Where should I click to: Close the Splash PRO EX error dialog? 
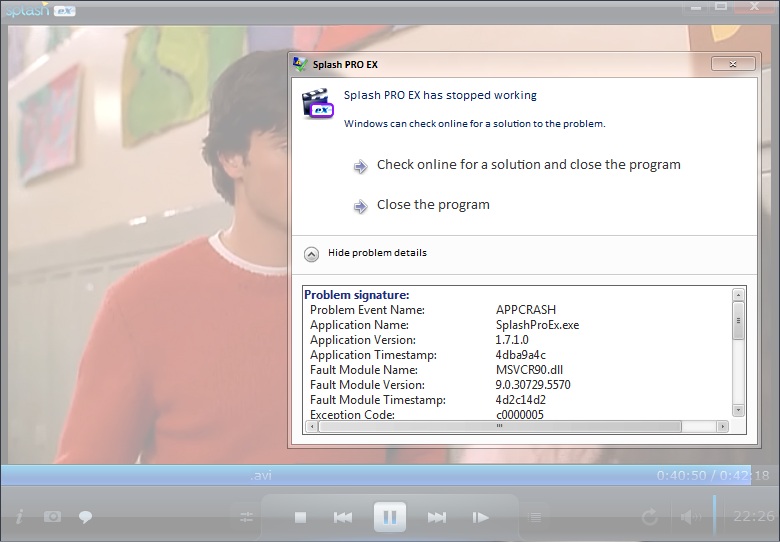[733, 64]
